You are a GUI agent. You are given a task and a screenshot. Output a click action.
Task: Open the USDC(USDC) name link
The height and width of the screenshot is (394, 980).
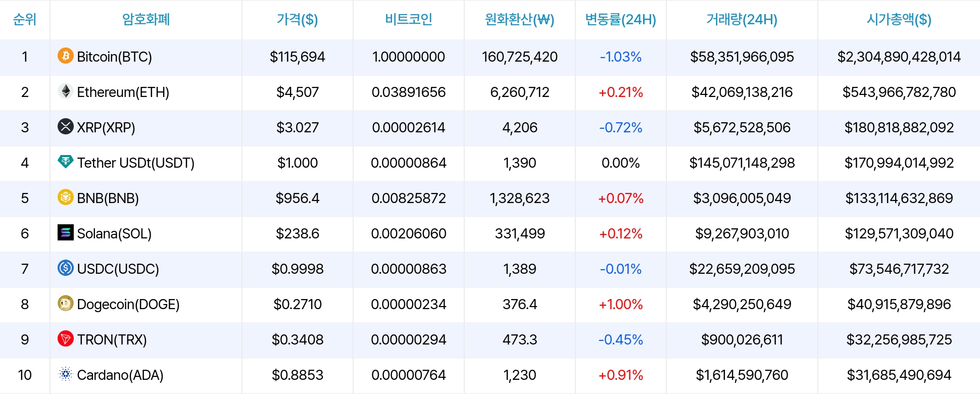pos(118,269)
